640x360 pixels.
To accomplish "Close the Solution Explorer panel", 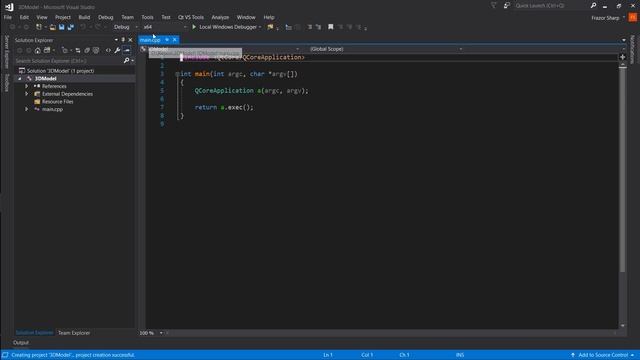I will click(130, 40).
